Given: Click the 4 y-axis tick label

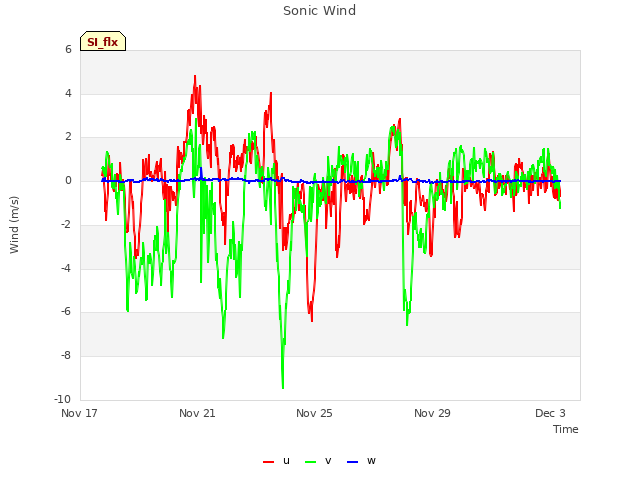Looking at the screenshot, I should (68, 93).
